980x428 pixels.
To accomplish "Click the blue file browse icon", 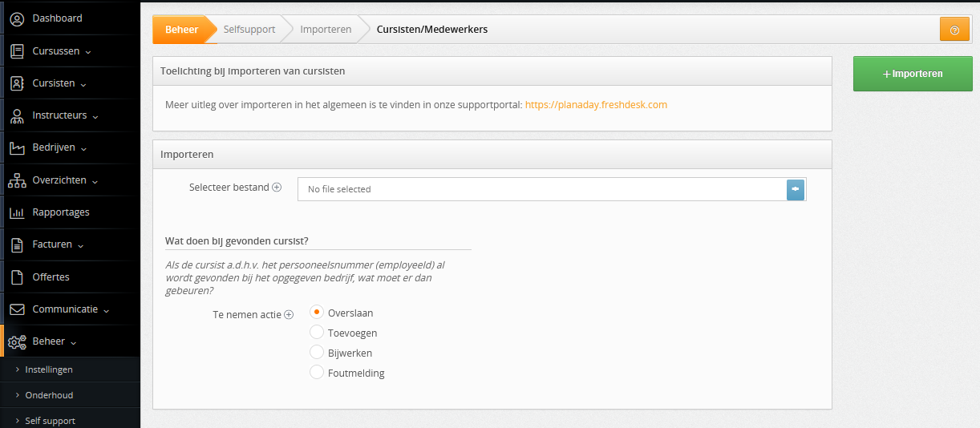I will (796, 189).
